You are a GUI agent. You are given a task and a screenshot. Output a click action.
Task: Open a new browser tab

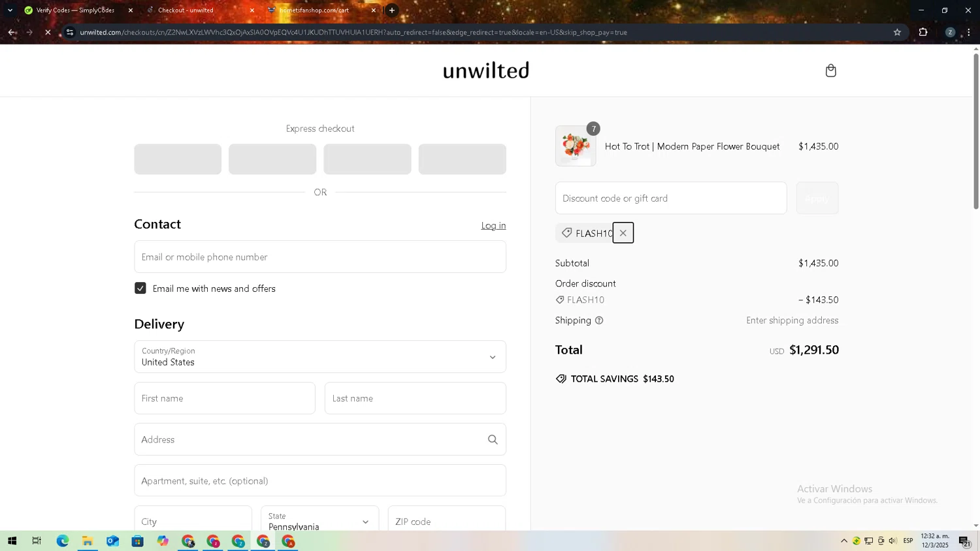[392, 10]
